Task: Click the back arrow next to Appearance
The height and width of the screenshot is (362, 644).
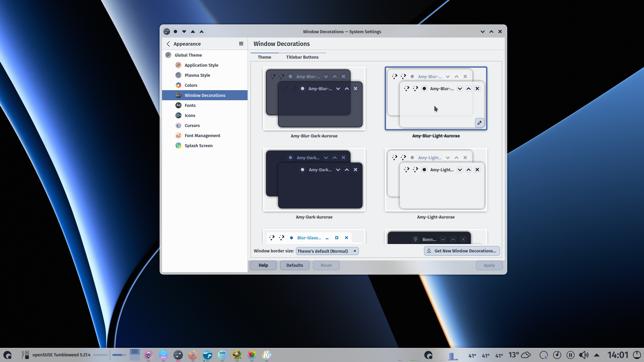Action: click(168, 44)
